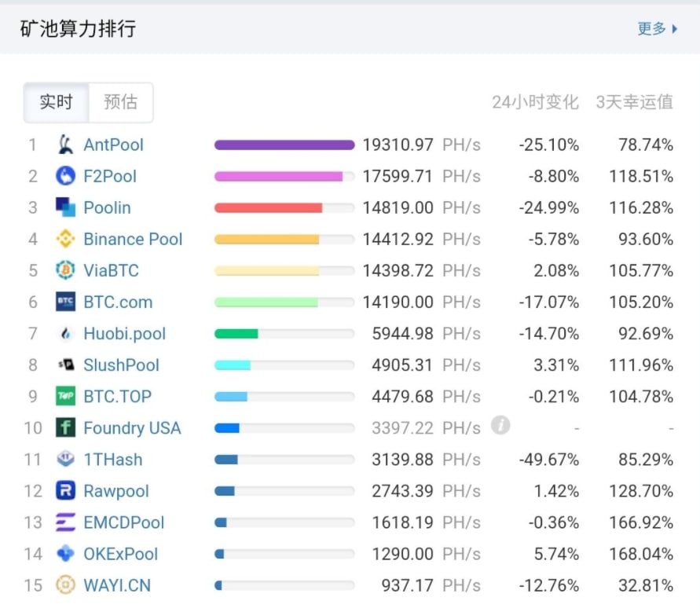Click the OKExPool logo icon
700x612 pixels.
pos(66,554)
